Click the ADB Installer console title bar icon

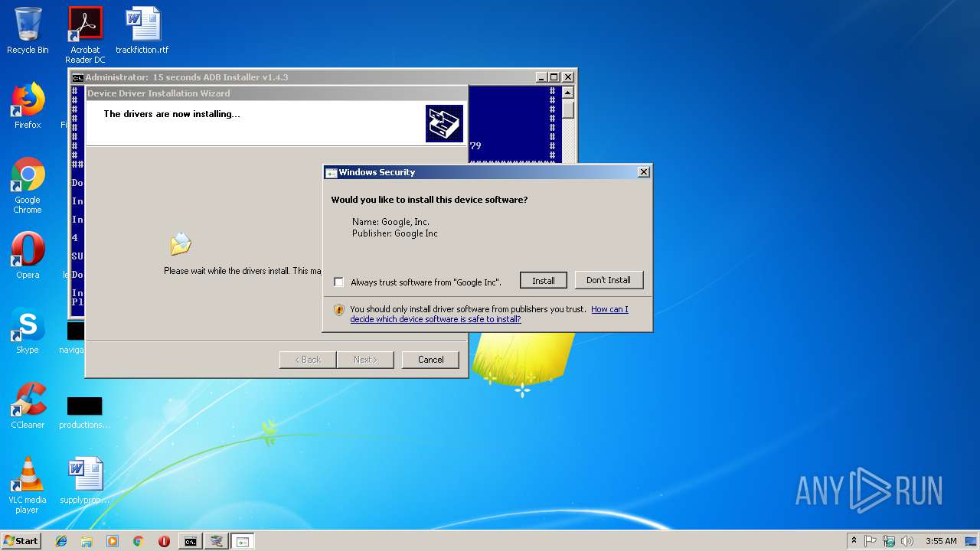coord(77,77)
